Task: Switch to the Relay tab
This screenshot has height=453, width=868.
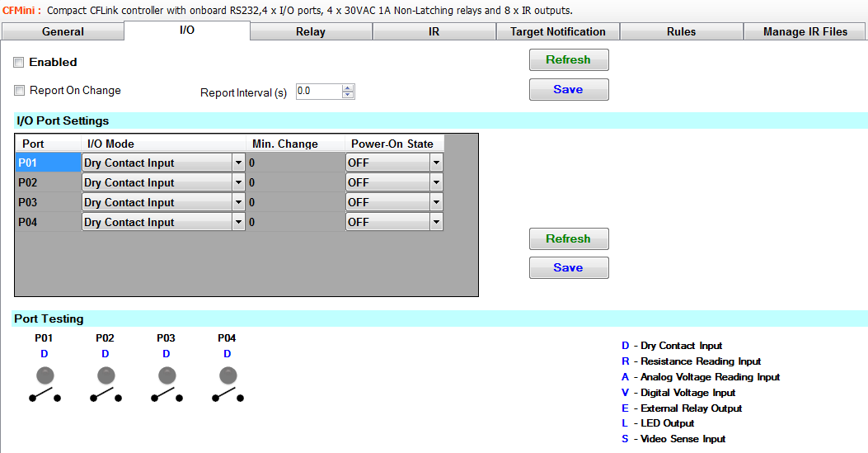Action: point(311,32)
